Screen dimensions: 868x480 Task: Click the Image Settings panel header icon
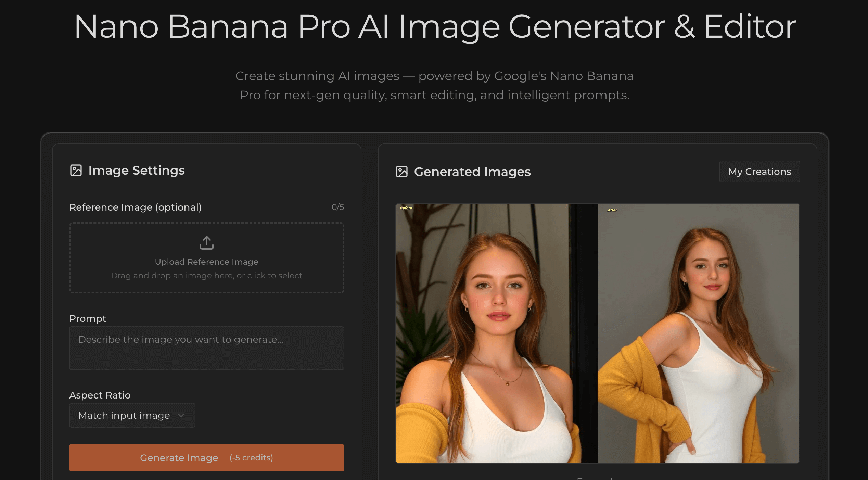pyautogui.click(x=76, y=170)
